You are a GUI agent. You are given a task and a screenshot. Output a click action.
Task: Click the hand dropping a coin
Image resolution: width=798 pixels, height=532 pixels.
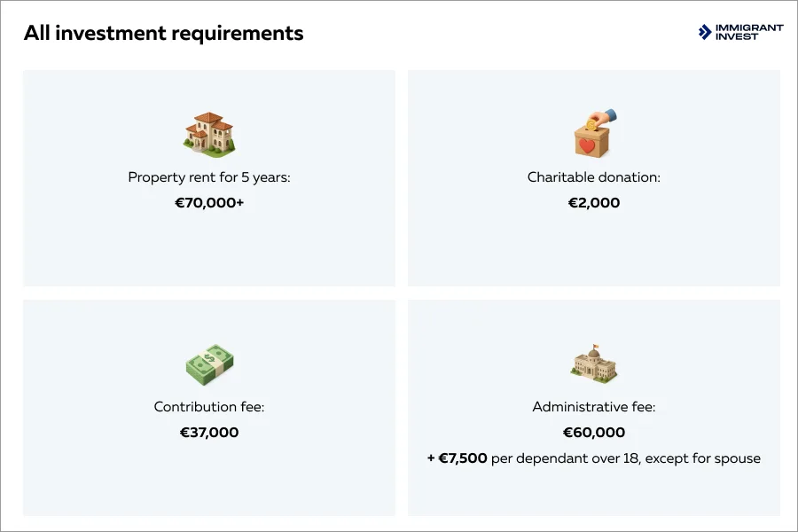pos(605,116)
